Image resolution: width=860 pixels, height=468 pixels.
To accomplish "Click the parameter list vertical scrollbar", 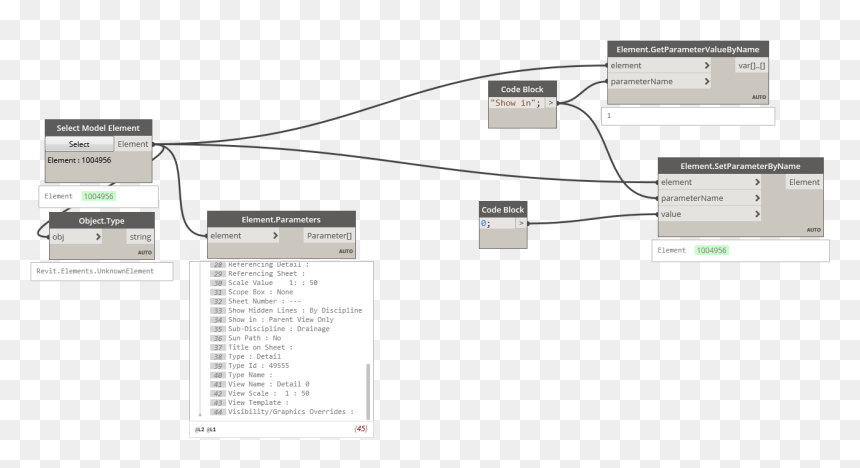I will tap(368, 392).
